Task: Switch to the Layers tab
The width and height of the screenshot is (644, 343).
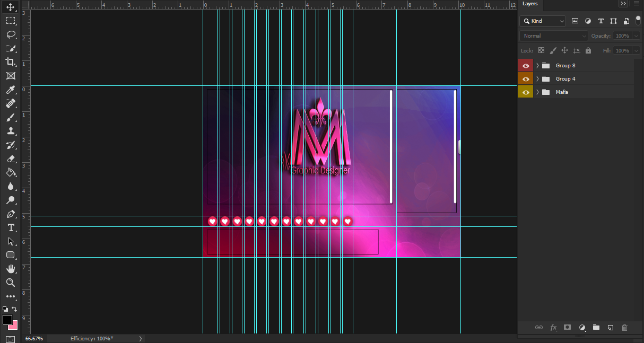Action: pos(529,4)
